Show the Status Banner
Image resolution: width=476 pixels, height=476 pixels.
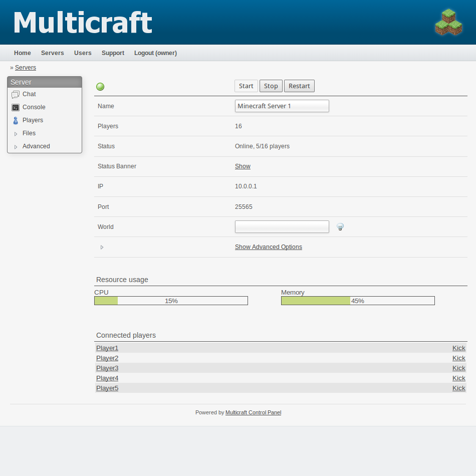pos(243,166)
